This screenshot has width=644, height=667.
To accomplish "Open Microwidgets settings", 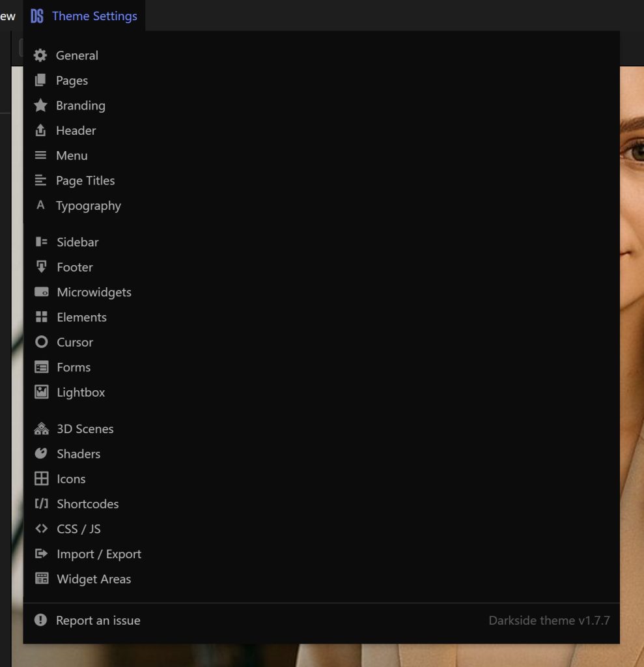I will (x=94, y=292).
